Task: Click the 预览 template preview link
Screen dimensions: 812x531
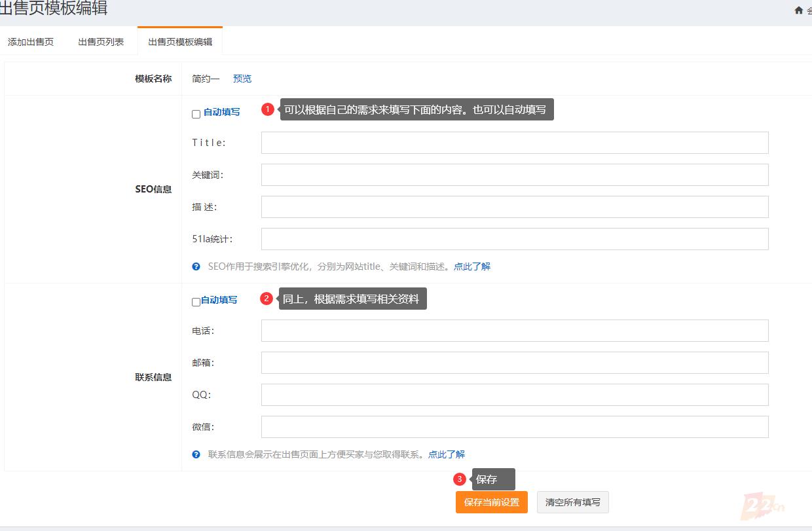Action: 242,79
